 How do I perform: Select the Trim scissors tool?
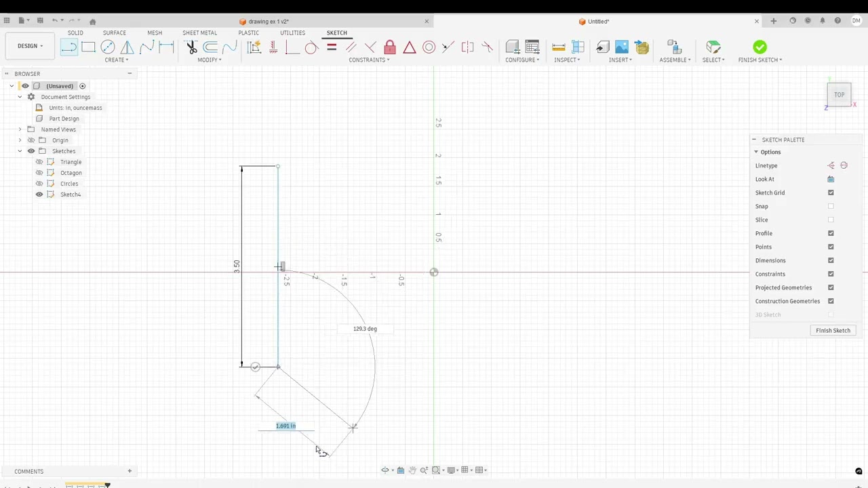(x=191, y=47)
